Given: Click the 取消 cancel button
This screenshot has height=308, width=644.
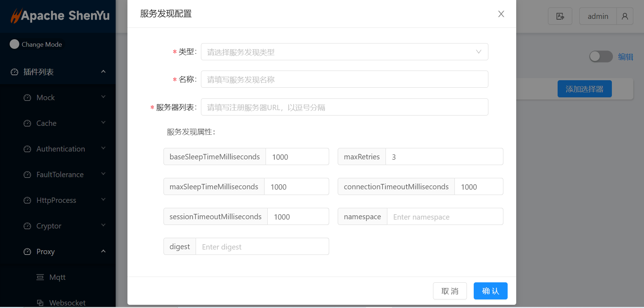Looking at the screenshot, I should (450, 291).
